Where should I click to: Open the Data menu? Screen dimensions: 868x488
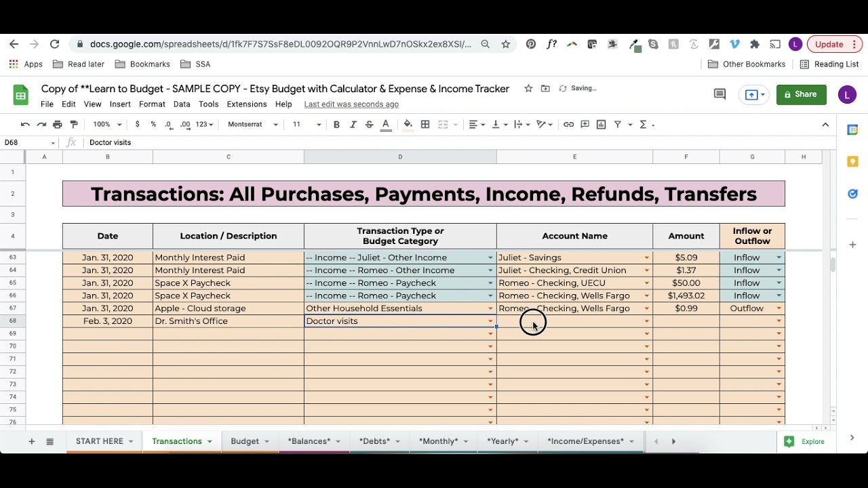[x=182, y=104]
